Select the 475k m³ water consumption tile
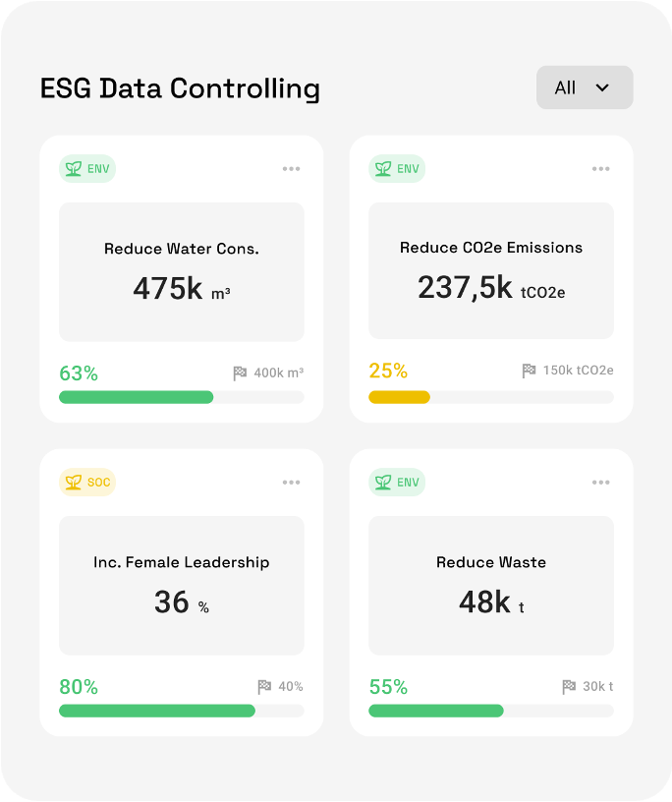This screenshot has height=802, width=672. [x=182, y=272]
